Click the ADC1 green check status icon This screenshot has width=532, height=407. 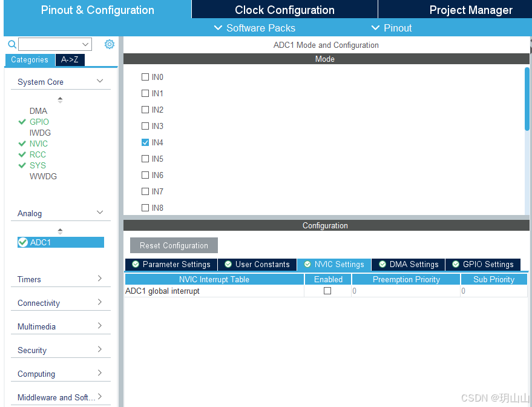click(x=23, y=242)
